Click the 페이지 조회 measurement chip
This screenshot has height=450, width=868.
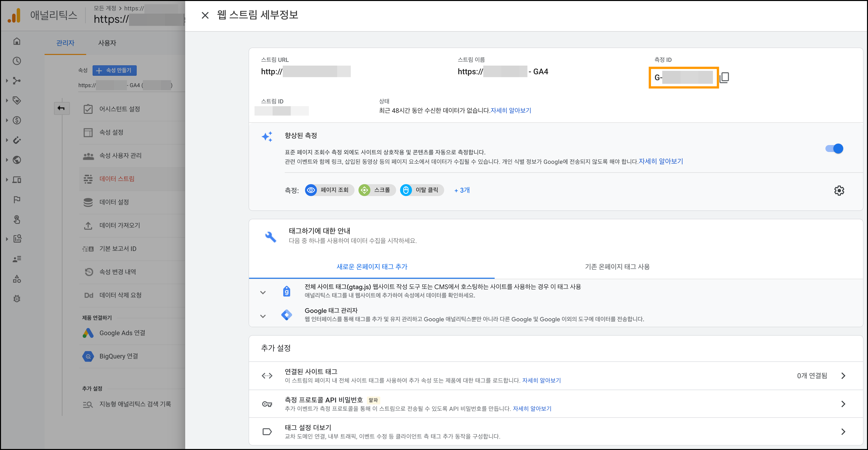coord(329,190)
